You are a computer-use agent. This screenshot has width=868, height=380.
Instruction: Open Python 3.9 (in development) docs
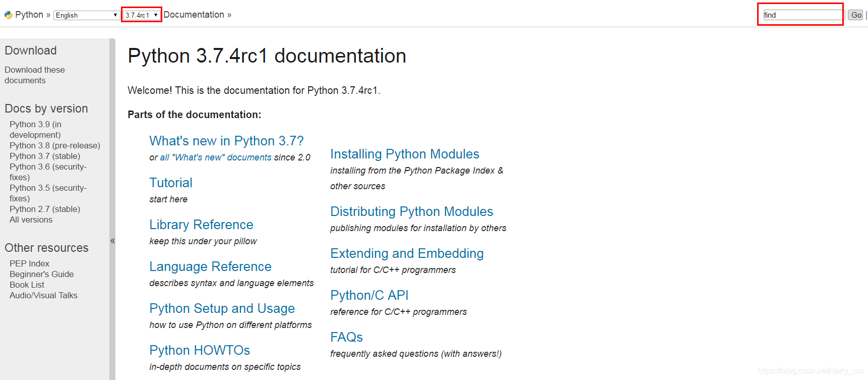click(x=35, y=129)
